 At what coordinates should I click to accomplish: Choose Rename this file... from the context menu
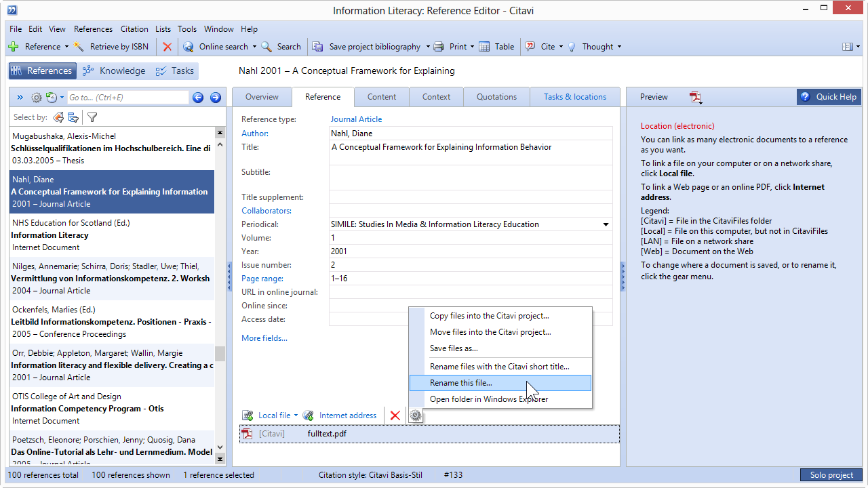(500, 383)
